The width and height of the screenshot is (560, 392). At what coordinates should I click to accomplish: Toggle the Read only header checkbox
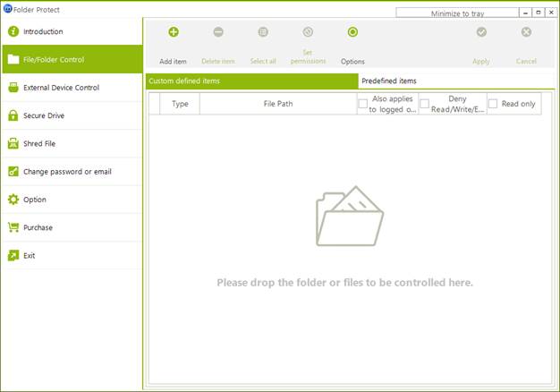click(x=493, y=104)
